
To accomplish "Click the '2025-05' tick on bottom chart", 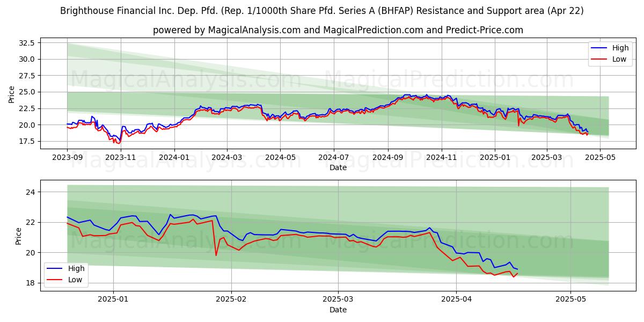I will [x=570, y=299].
